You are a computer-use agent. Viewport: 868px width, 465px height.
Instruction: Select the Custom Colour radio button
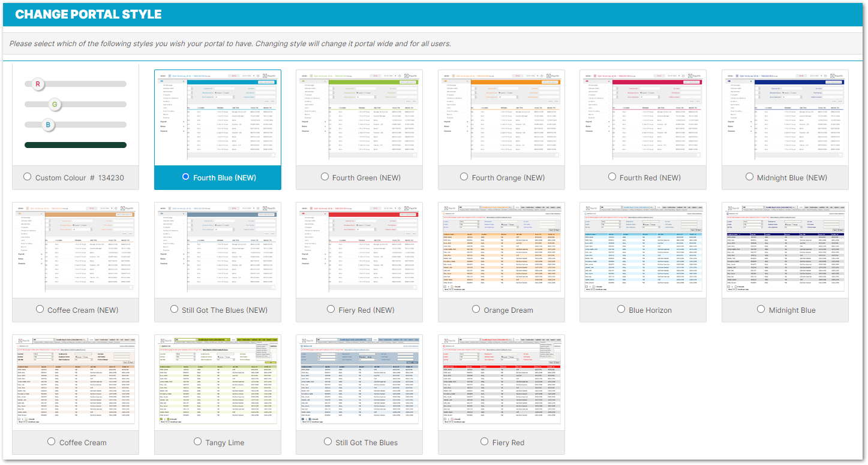28,177
